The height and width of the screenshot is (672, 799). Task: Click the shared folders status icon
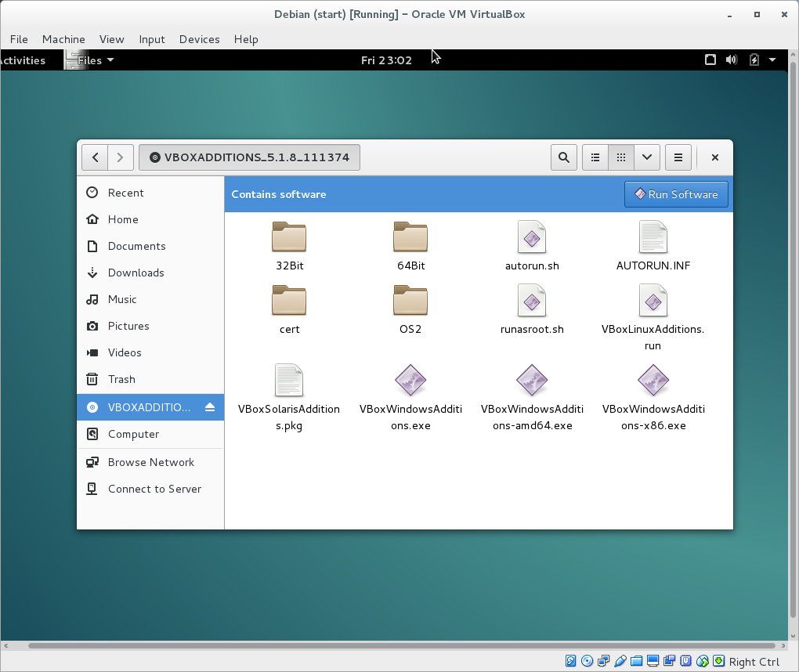pyautogui.click(x=636, y=661)
